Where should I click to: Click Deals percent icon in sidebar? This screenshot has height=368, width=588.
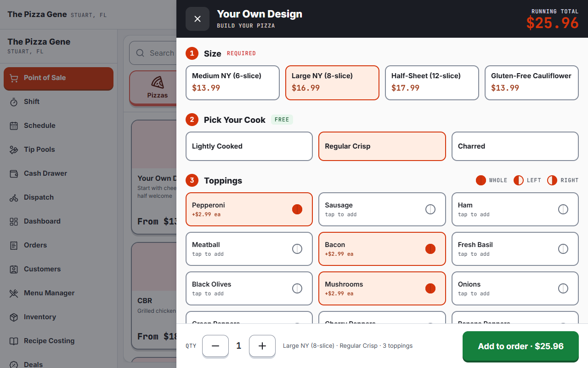(14, 365)
